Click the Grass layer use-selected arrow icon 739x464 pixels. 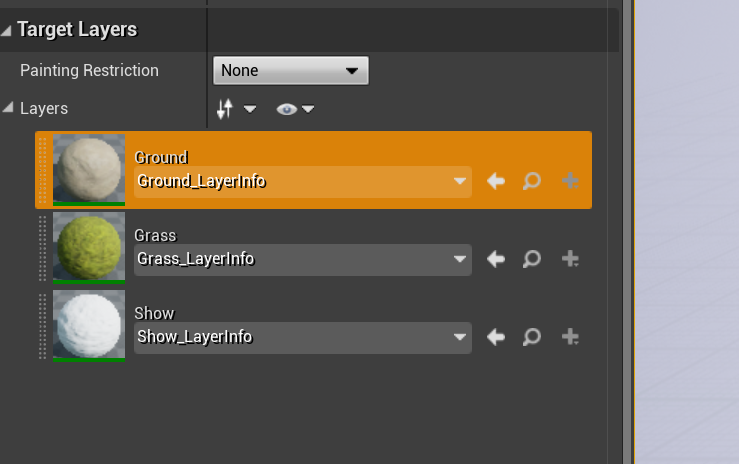point(495,259)
